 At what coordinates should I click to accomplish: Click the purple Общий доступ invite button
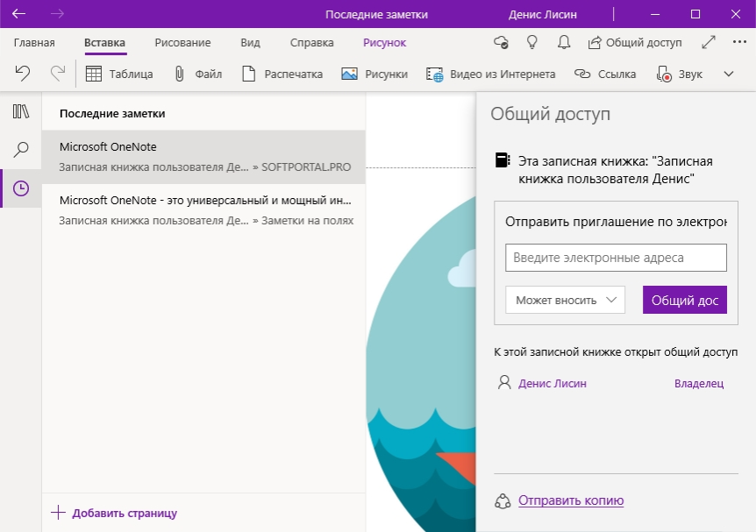pos(684,300)
